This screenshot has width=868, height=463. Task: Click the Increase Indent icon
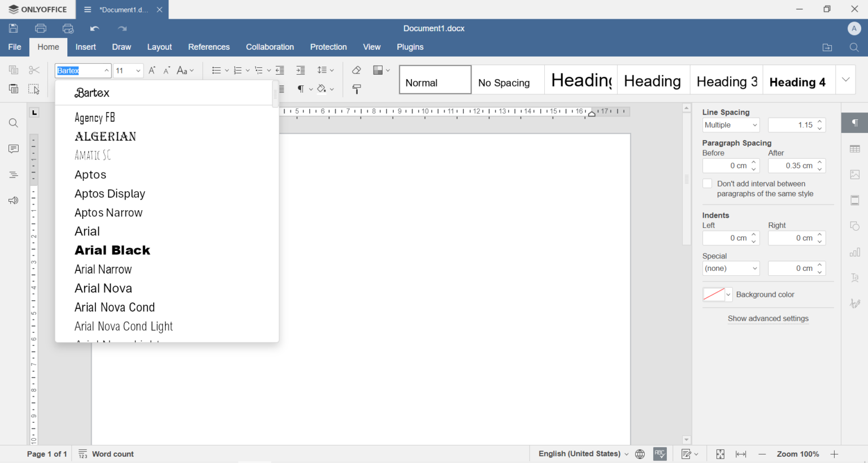coord(301,70)
